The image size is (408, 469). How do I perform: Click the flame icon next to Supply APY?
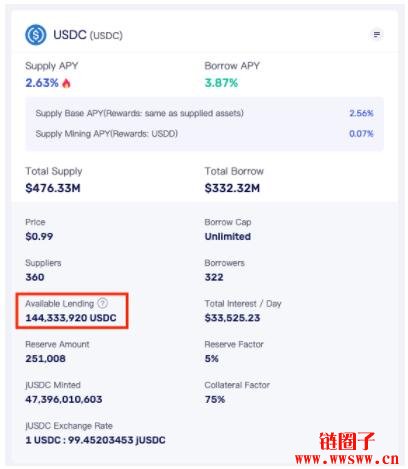(66, 83)
